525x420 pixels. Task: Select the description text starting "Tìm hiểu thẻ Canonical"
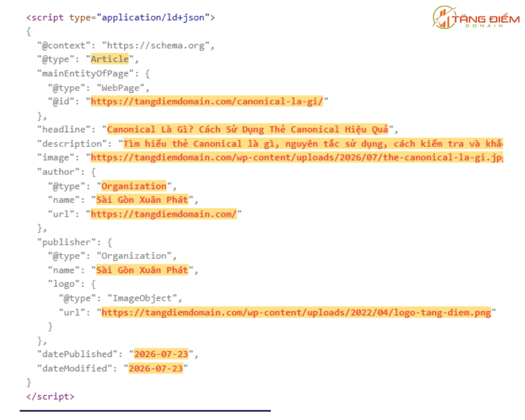313,144
